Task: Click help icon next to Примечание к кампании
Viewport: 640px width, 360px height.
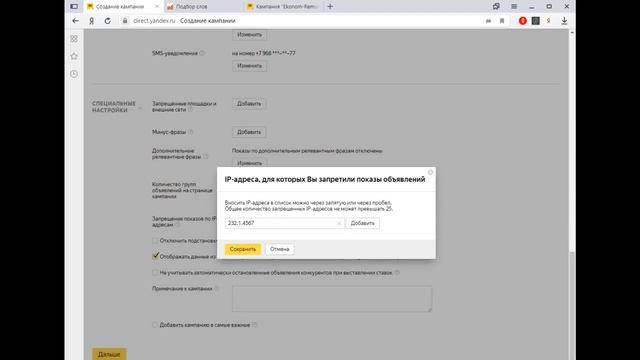Action: [217, 289]
